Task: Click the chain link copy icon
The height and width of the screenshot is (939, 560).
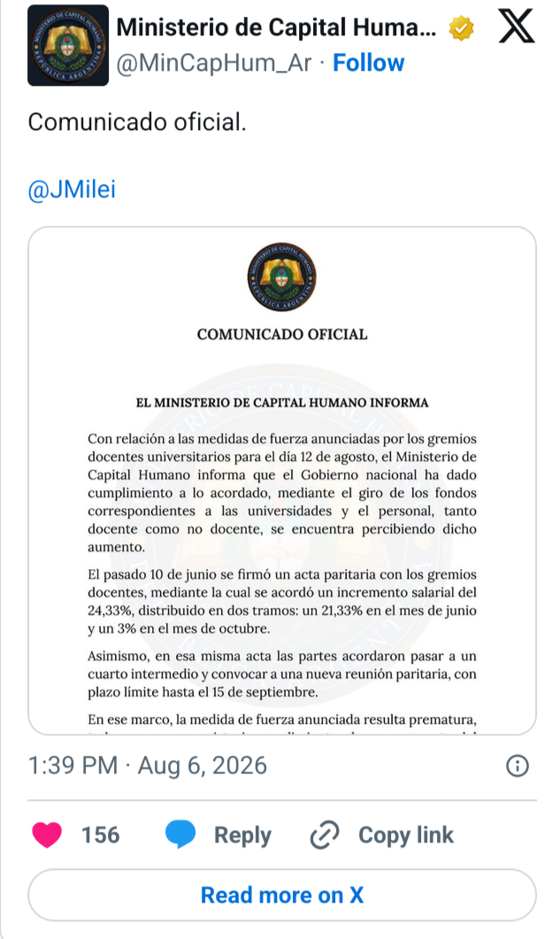Action: (325, 835)
